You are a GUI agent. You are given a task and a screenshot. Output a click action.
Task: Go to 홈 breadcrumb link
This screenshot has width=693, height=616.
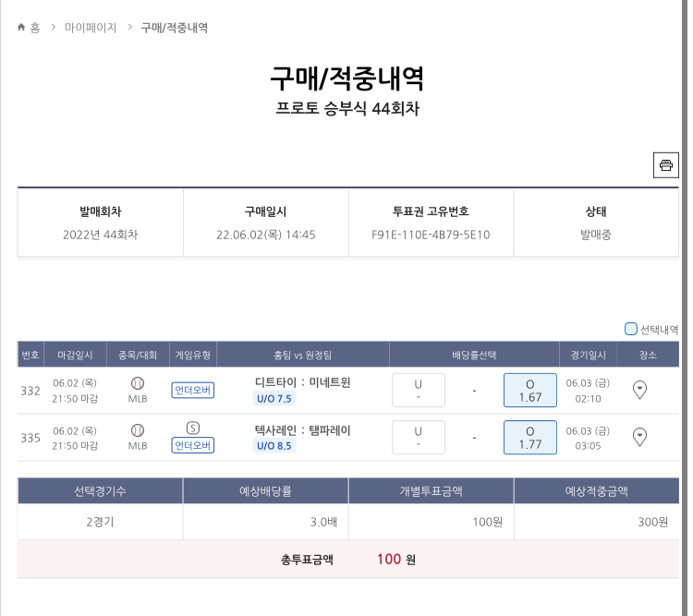pos(35,28)
